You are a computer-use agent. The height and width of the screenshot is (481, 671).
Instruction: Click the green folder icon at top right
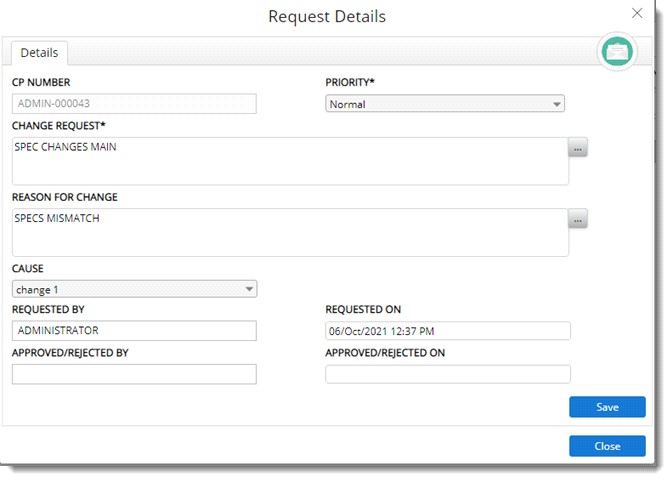pos(617,51)
